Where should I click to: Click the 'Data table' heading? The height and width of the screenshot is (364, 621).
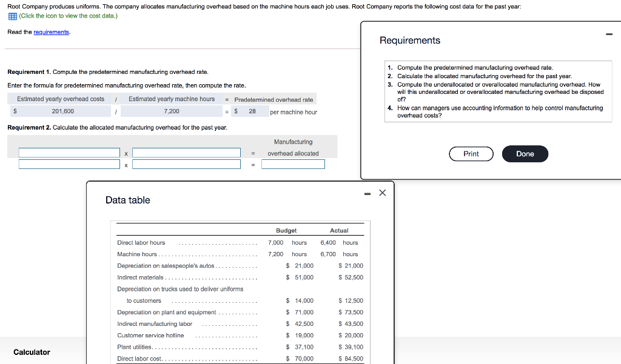tap(127, 200)
